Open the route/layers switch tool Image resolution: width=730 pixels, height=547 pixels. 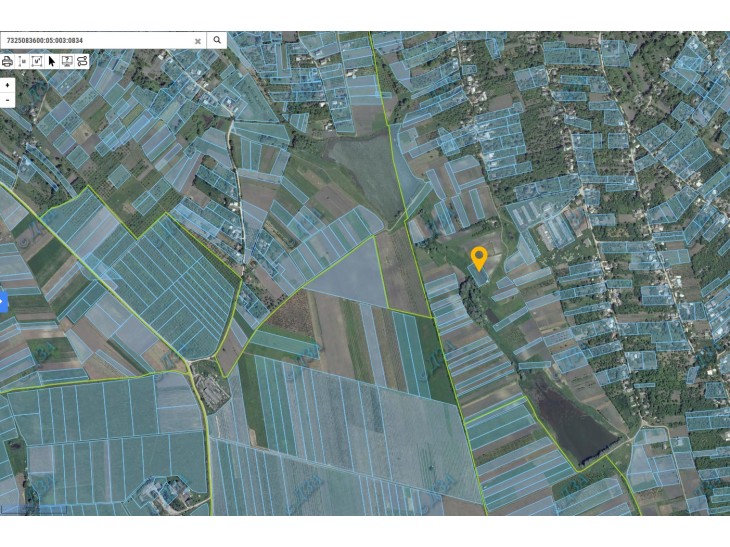(x=82, y=61)
